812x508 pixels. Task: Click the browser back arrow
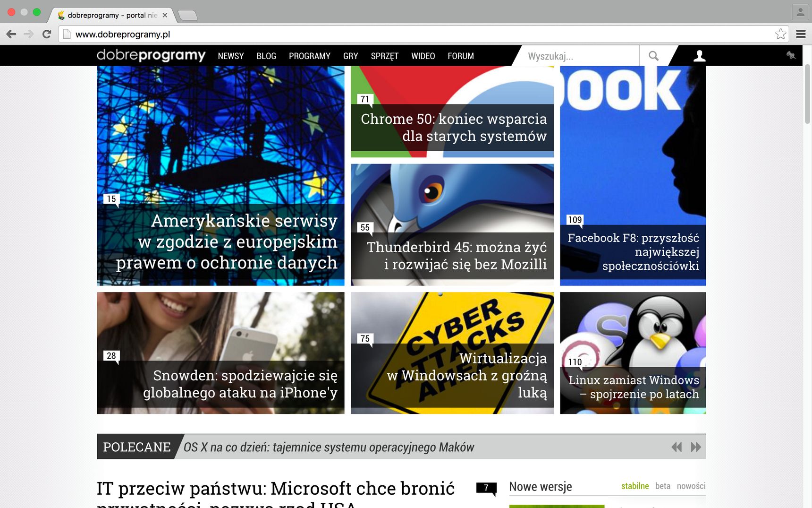[x=11, y=34]
